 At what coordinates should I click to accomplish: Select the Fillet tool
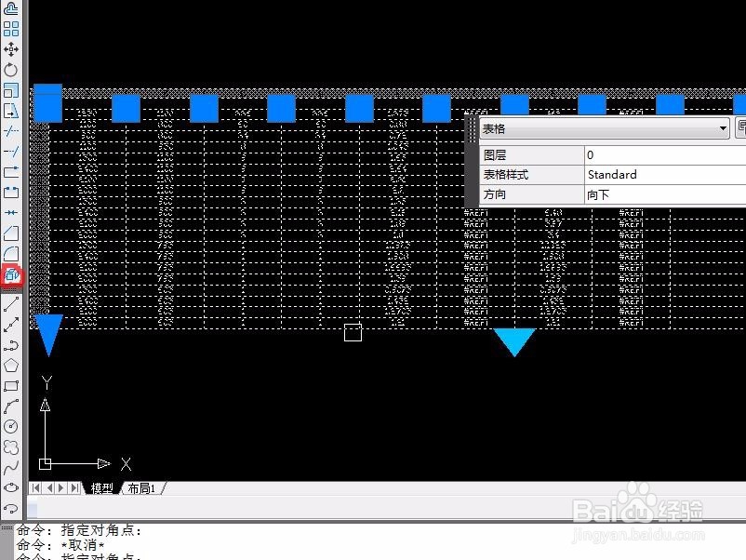(x=11, y=254)
